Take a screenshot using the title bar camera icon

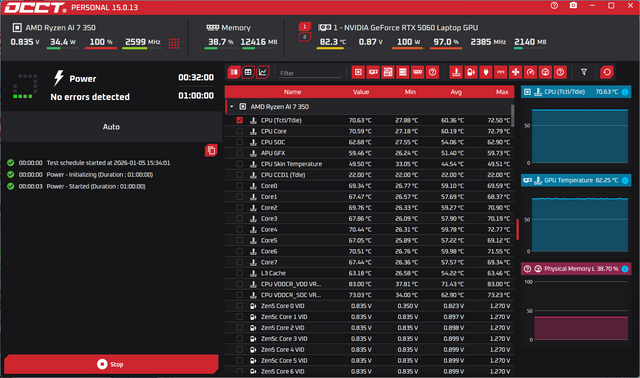coord(573,6)
